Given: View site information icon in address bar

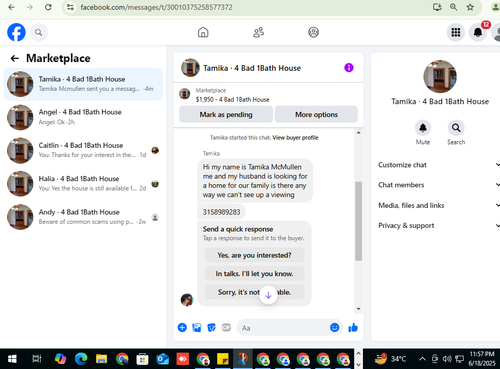Looking at the screenshot, I should click(70, 7).
